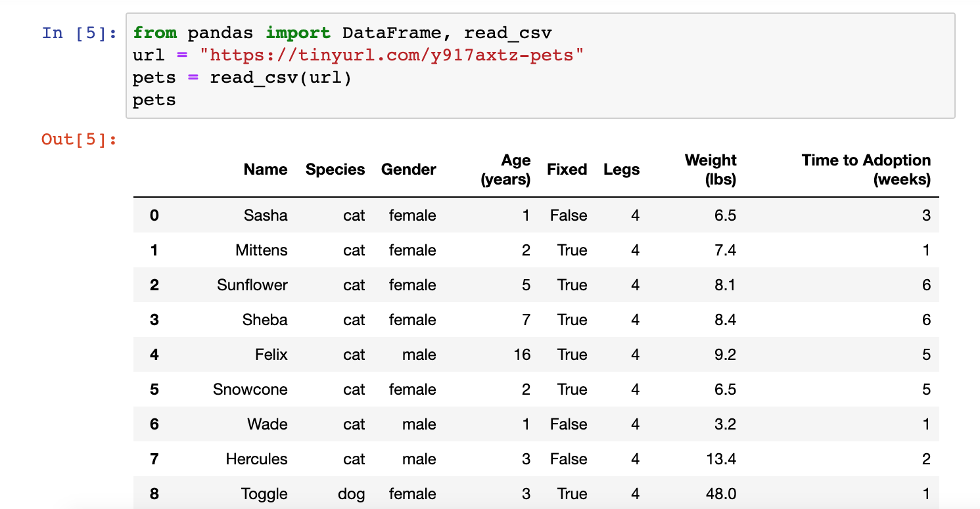Screen dimensions: 980x509
Task: Click bold row index 2 beside Sunflower
Action: point(154,285)
